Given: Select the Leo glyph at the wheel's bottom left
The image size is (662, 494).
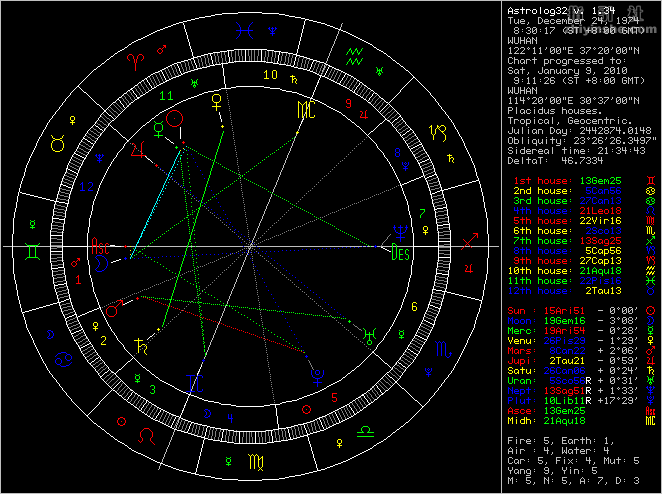Looking at the screenshot, I should click(146, 436).
